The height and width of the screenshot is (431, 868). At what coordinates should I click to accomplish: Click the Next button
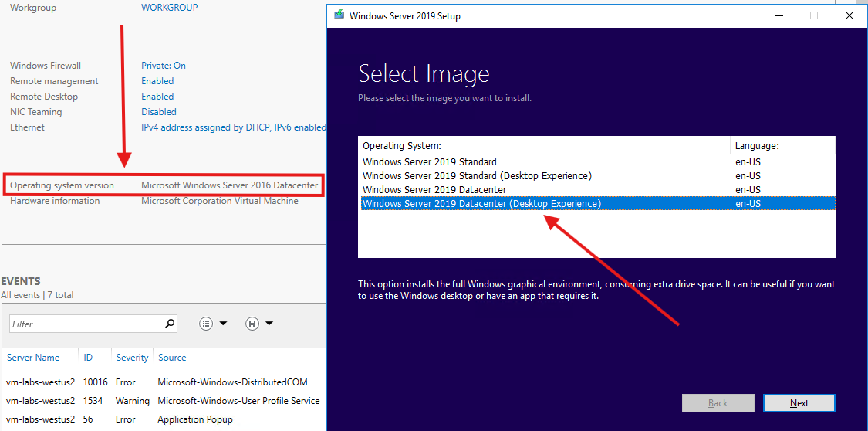coord(799,403)
